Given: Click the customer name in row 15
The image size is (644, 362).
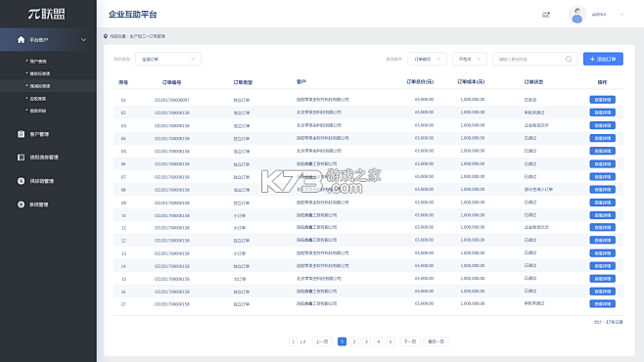Looking at the screenshot, I should coord(319,278).
